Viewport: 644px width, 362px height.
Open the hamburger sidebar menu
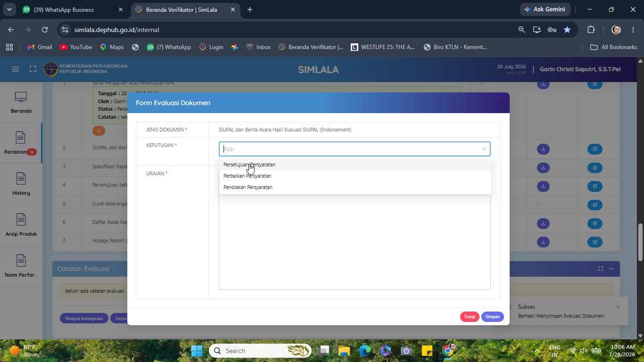point(15,69)
